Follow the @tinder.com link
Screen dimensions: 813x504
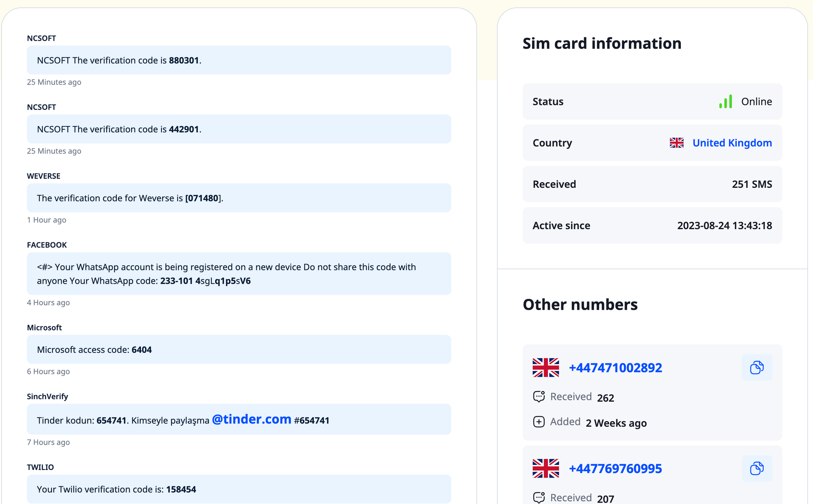(x=252, y=419)
